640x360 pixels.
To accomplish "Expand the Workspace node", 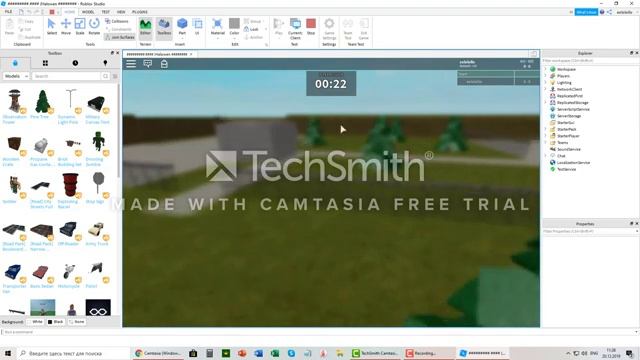I will point(545,69).
